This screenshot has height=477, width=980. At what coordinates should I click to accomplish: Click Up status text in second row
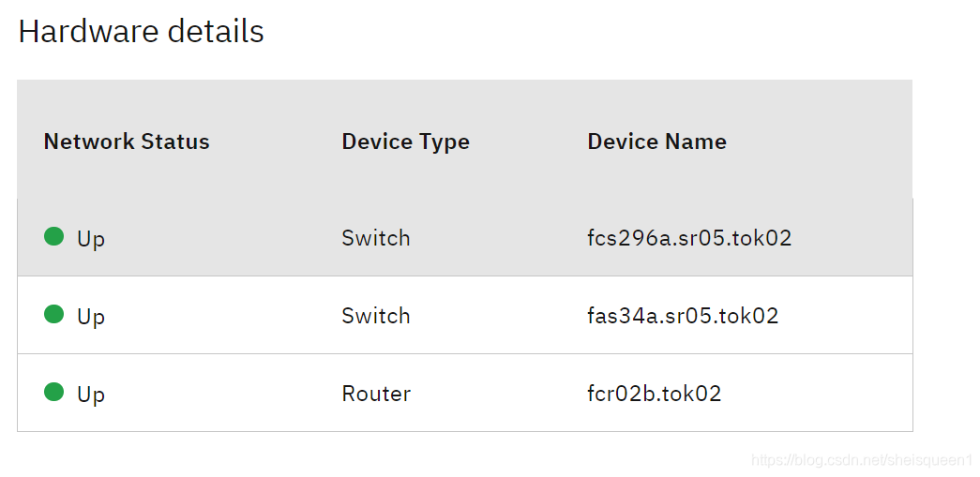pos(91,317)
